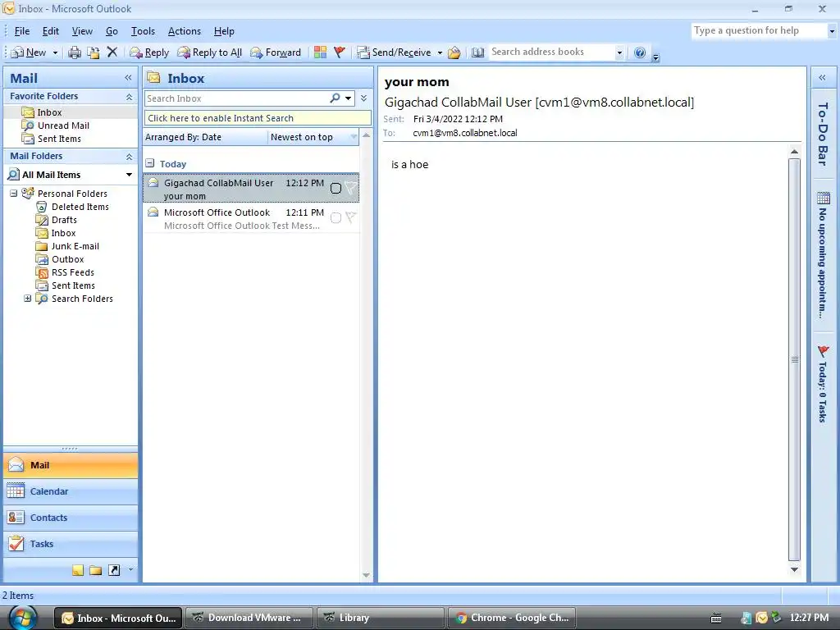Switch to Contacts in navigation pane
This screenshot has height=630, width=840.
coord(71,518)
